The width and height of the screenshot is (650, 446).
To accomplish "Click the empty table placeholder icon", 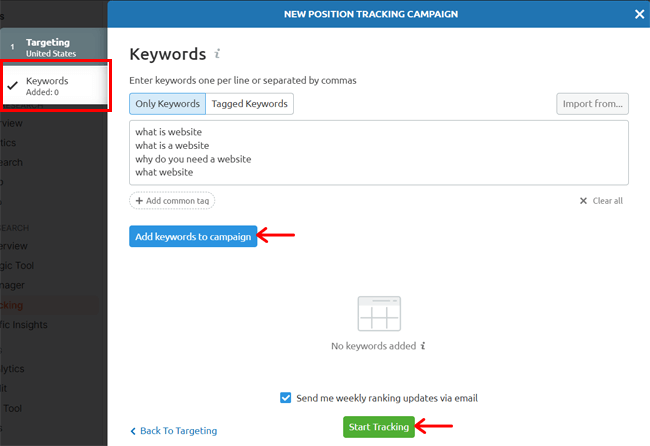I will [x=379, y=313].
